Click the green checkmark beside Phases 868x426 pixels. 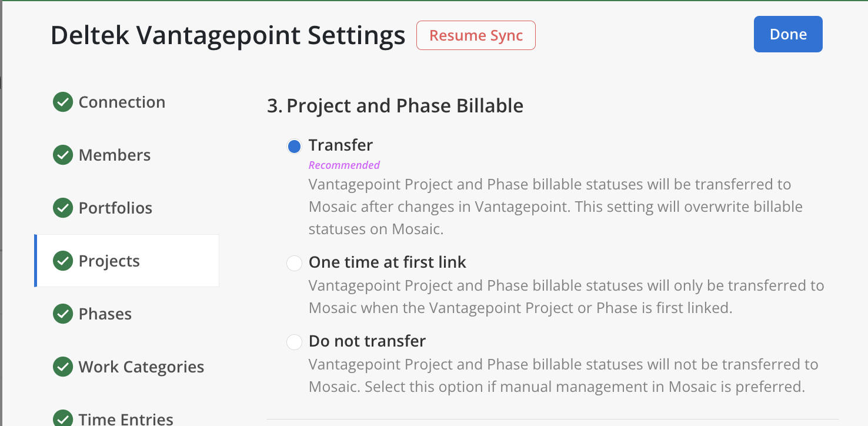pos(63,314)
